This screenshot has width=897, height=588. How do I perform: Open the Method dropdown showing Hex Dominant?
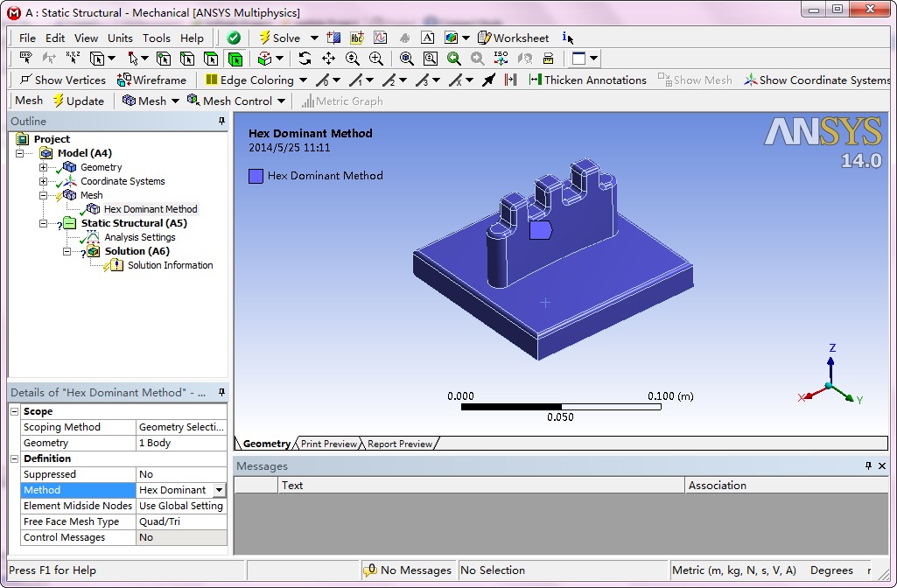pyautogui.click(x=218, y=490)
